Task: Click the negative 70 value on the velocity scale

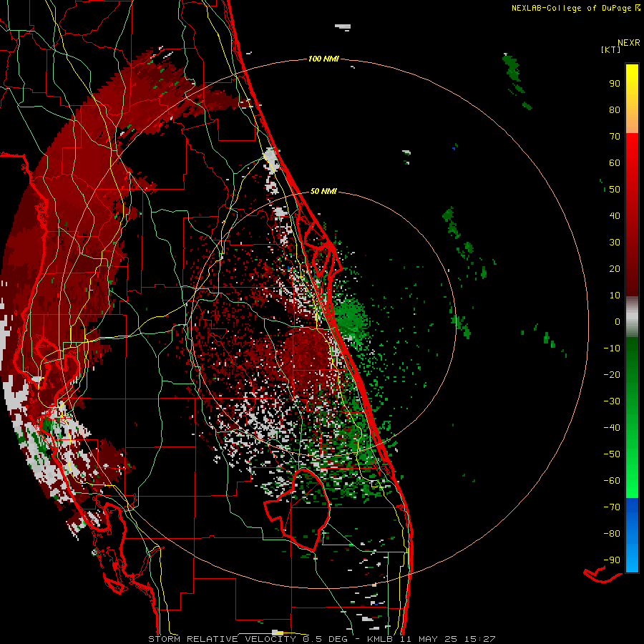Action: coord(612,507)
